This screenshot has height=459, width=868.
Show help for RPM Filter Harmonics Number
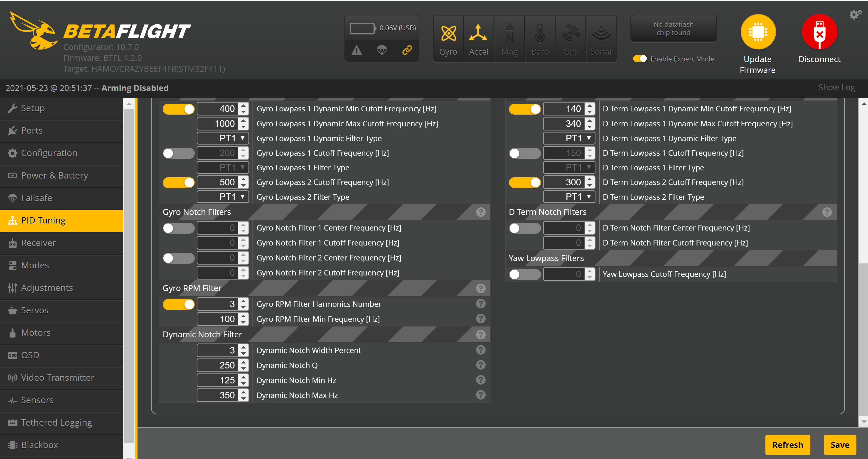coord(481,304)
